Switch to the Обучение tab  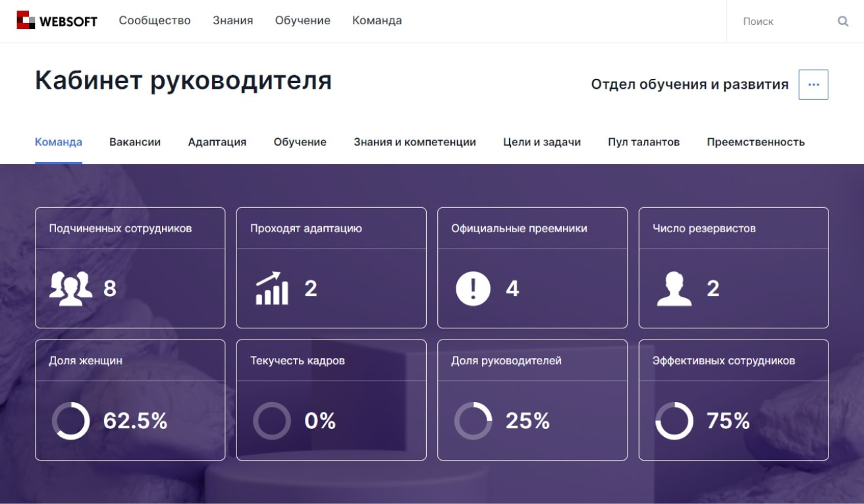300,141
